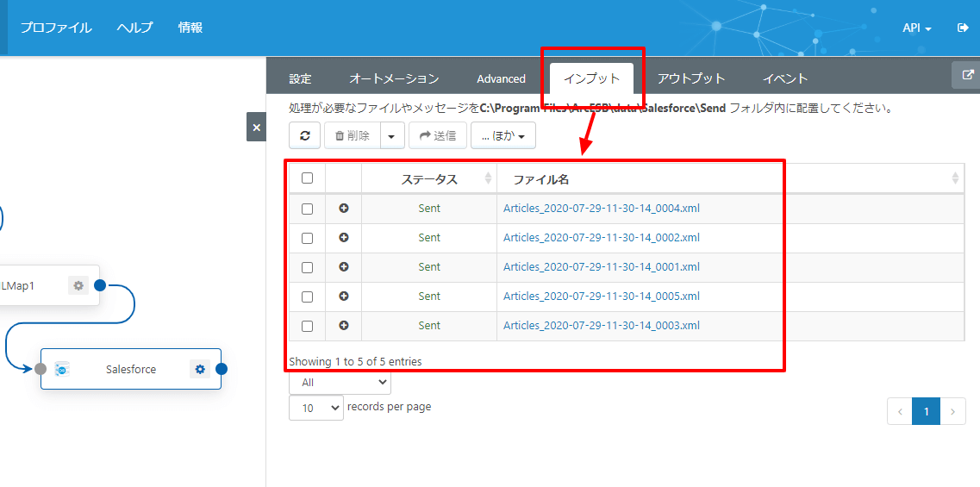The width and height of the screenshot is (980, 487).
Task: Check the box for Articles 0002 file
Action: pyautogui.click(x=307, y=238)
